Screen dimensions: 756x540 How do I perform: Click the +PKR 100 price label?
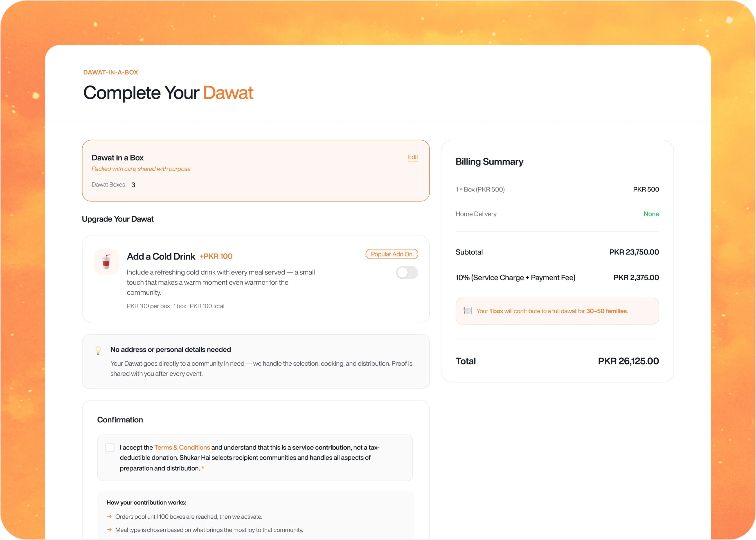coord(216,256)
